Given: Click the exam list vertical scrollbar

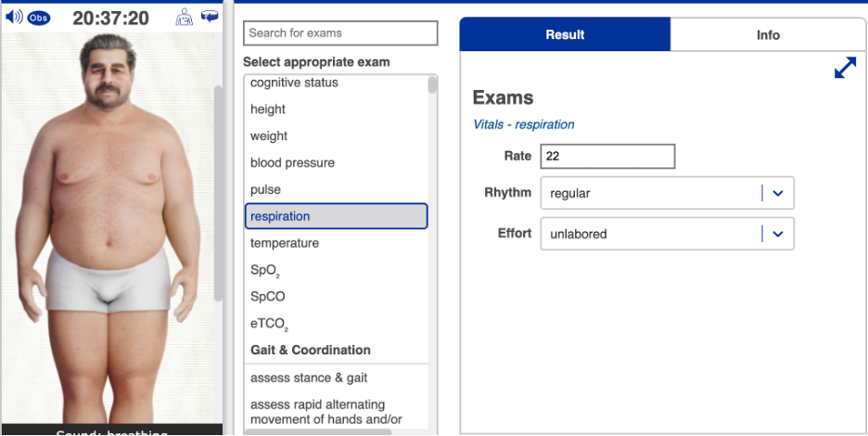Looking at the screenshot, I should coord(433,84).
